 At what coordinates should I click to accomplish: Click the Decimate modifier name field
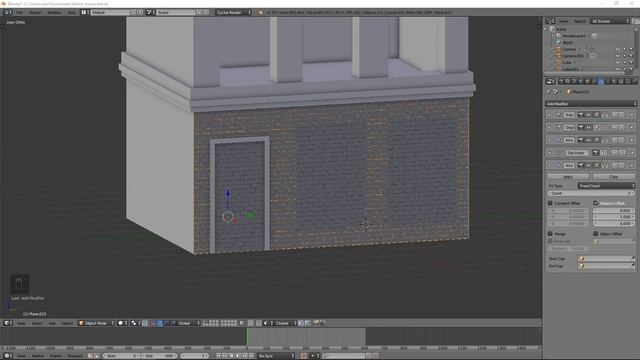tap(576, 153)
